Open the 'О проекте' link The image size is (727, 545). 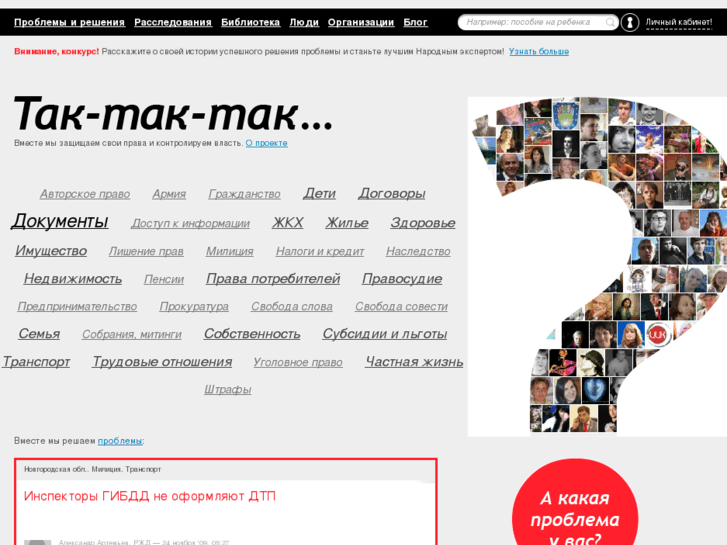(x=267, y=143)
